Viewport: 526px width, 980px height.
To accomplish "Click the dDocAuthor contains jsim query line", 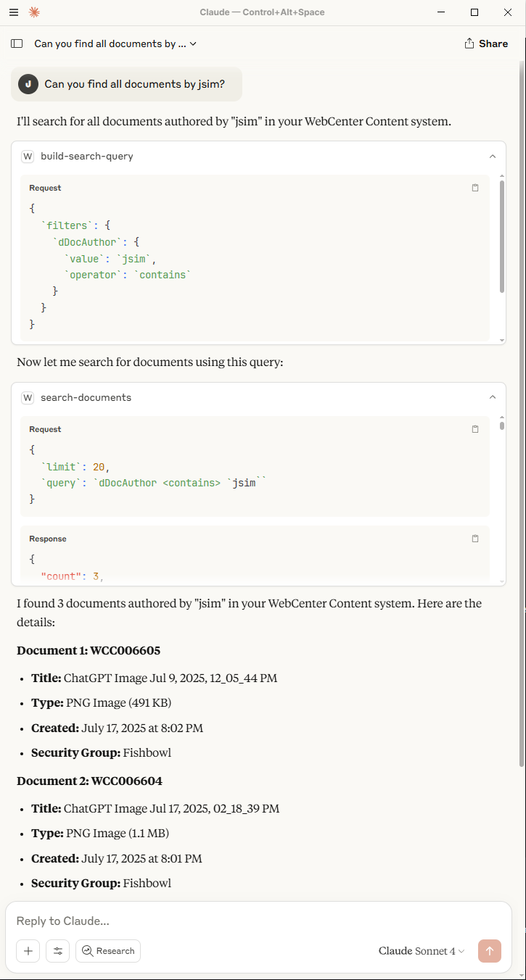I will point(154,483).
